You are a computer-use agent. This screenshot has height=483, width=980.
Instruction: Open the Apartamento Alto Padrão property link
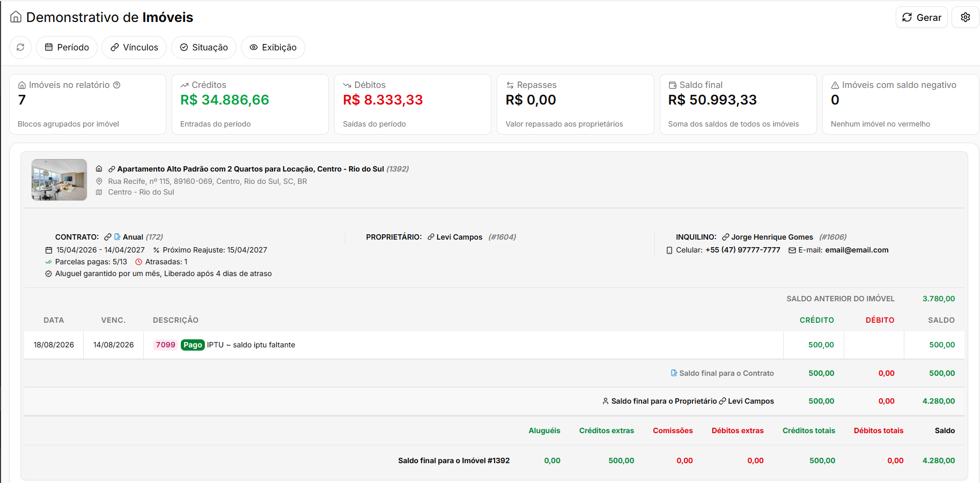click(x=250, y=169)
